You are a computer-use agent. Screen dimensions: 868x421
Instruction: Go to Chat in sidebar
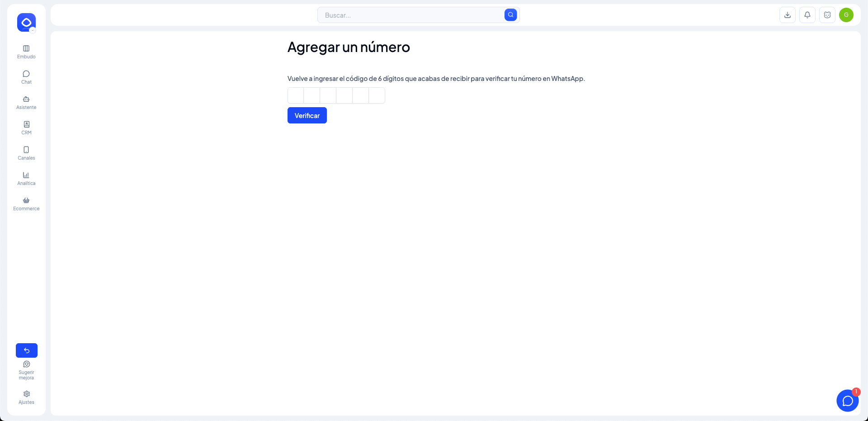tap(26, 77)
